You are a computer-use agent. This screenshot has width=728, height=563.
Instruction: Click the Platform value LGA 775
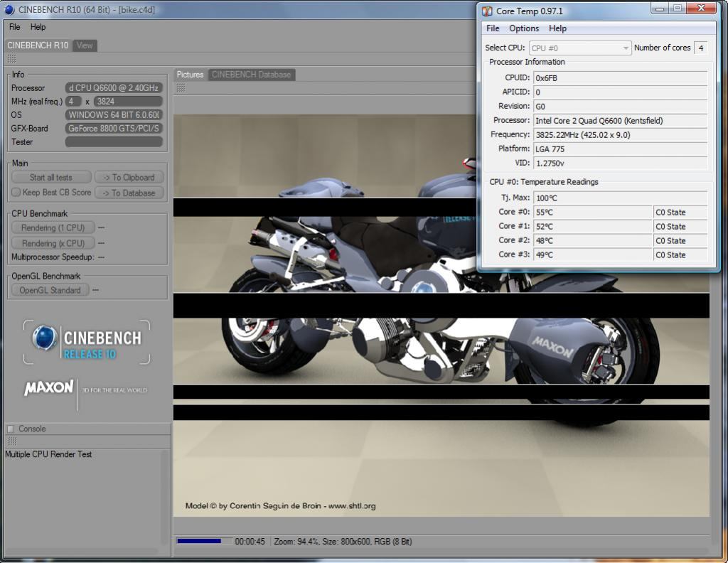point(620,149)
